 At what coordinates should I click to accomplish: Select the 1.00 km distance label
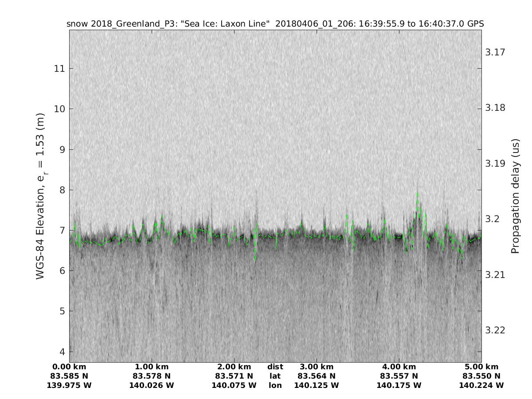[152, 367]
